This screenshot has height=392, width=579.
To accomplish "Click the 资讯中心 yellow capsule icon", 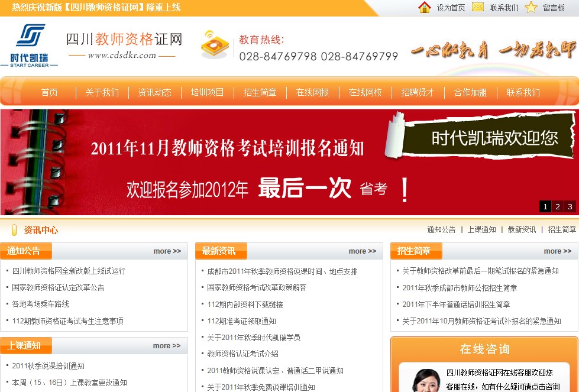I will pos(14,230).
